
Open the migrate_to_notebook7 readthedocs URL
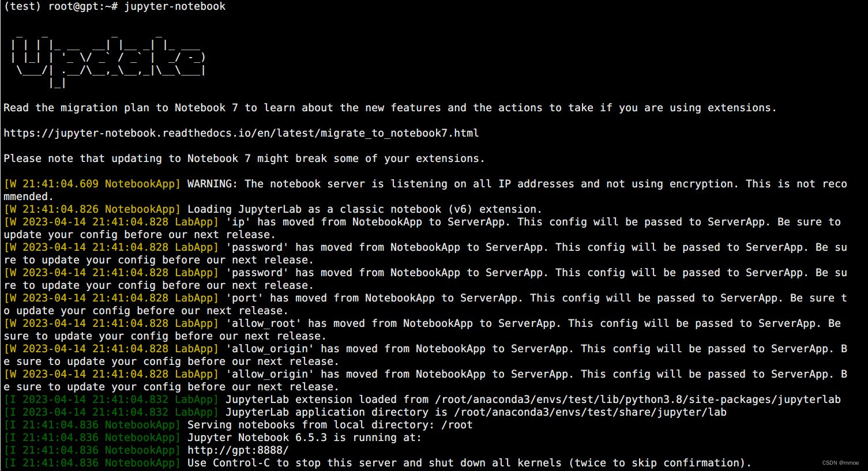click(x=241, y=133)
